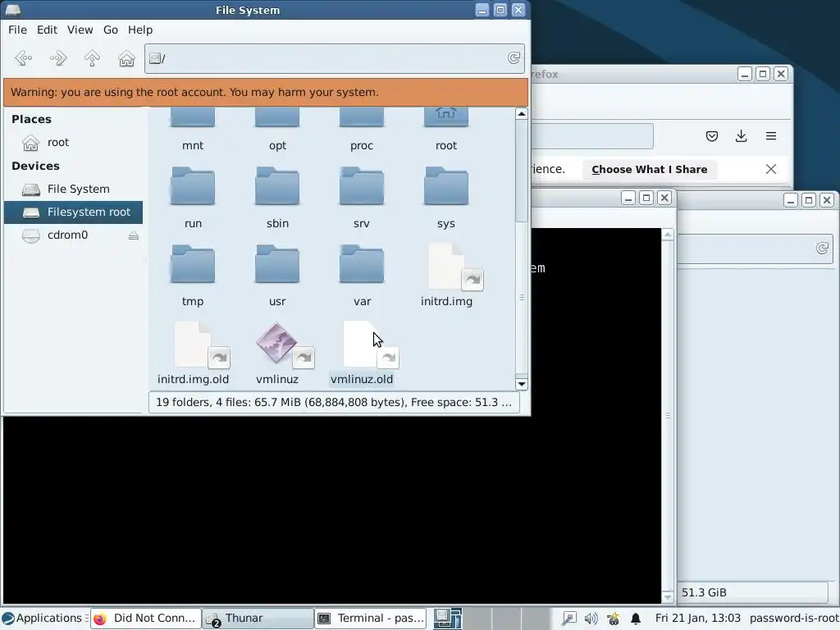Select the sbin folder
The width and height of the screenshot is (840, 630).
click(277, 199)
